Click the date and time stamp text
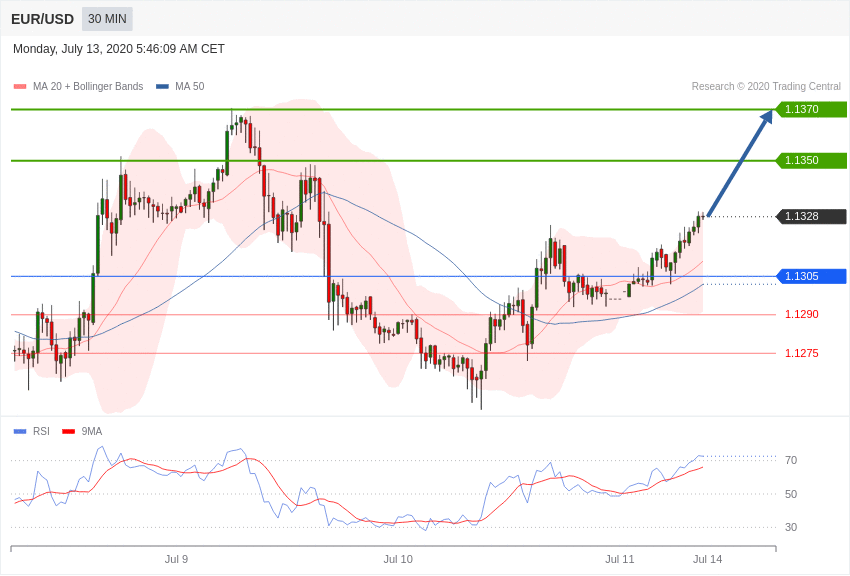 (119, 49)
